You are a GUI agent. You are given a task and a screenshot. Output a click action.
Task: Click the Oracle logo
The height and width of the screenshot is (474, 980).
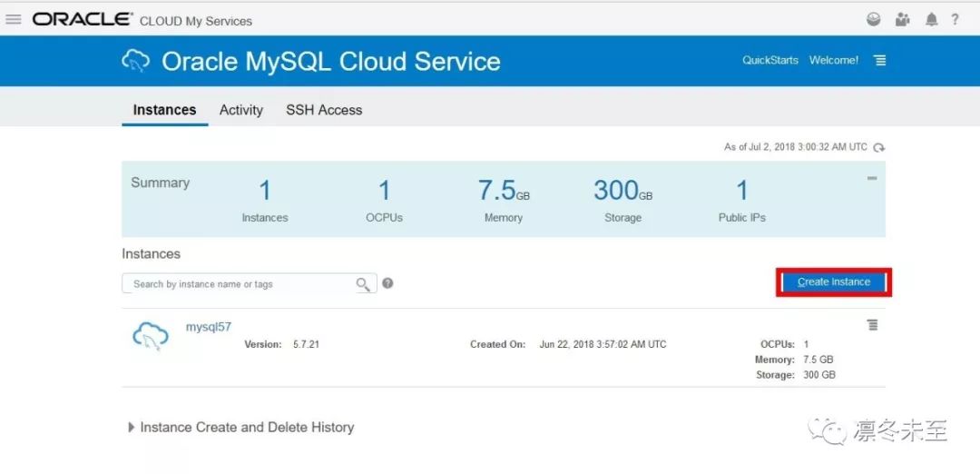pos(83,19)
